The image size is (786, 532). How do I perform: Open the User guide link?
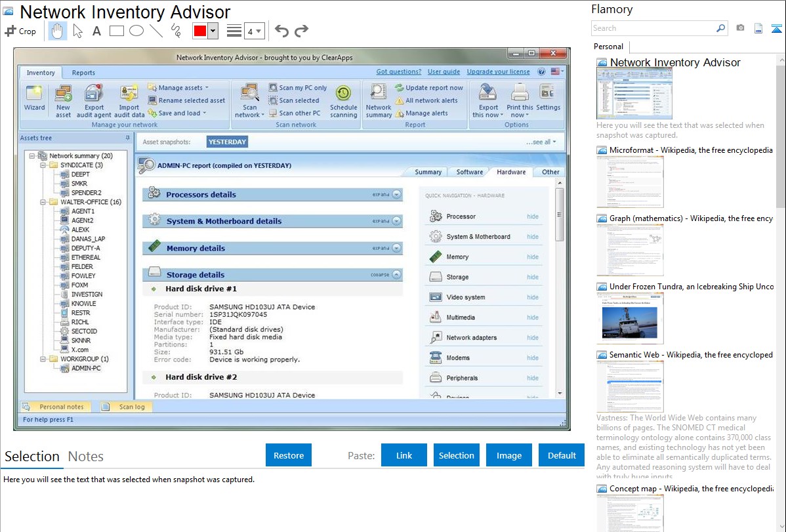pos(444,72)
